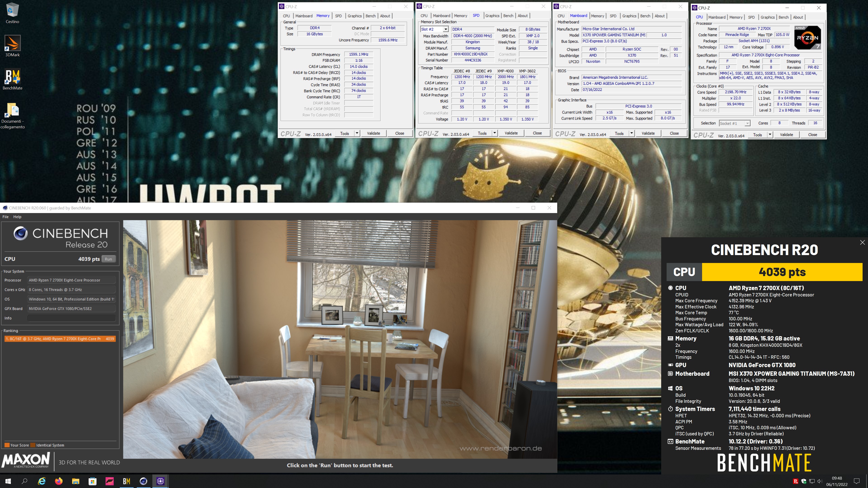Click Tools button in Mainboard CPU-Z window
Screen dimensions: 868x488
point(619,133)
